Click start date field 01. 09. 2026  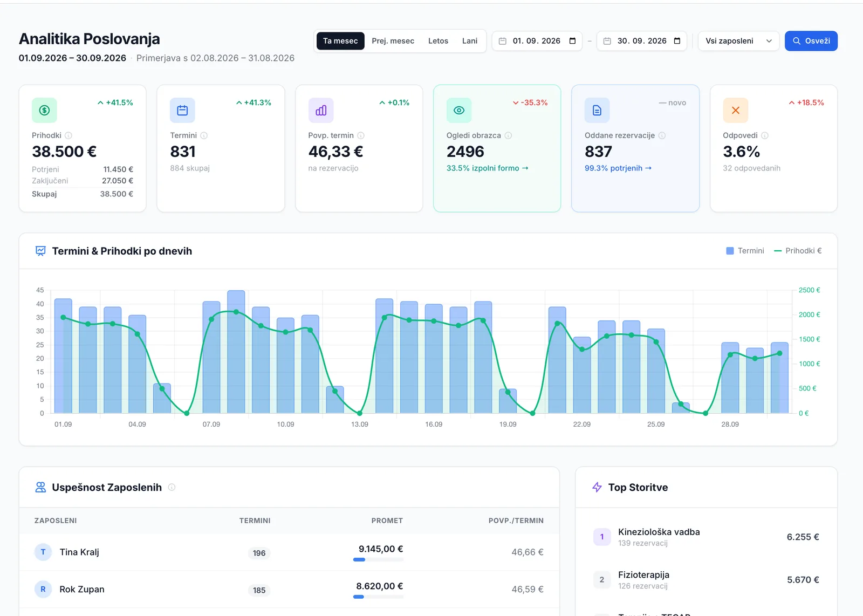pos(537,41)
